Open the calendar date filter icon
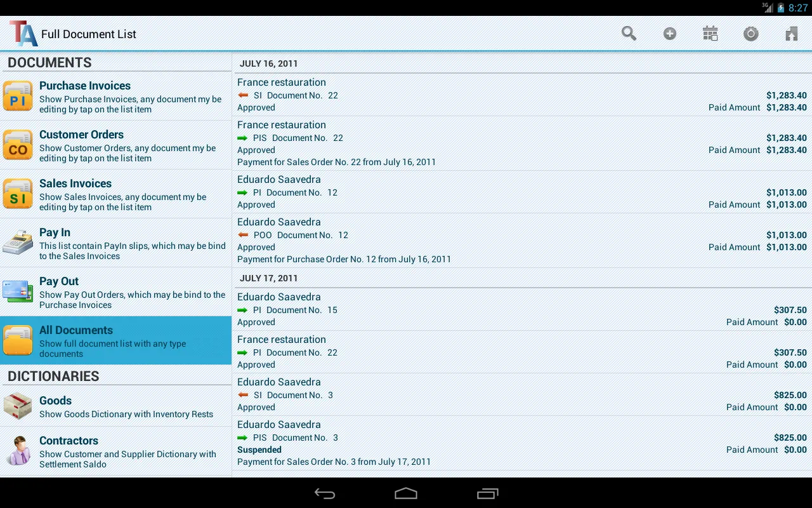812x508 pixels. coord(710,33)
